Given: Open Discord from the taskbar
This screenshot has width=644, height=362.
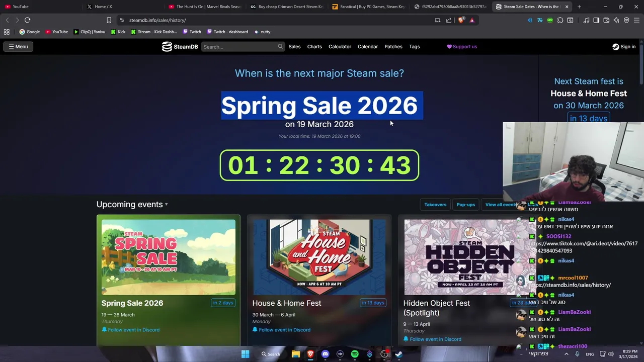Looking at the screenshot, I should tap(325, 354).
